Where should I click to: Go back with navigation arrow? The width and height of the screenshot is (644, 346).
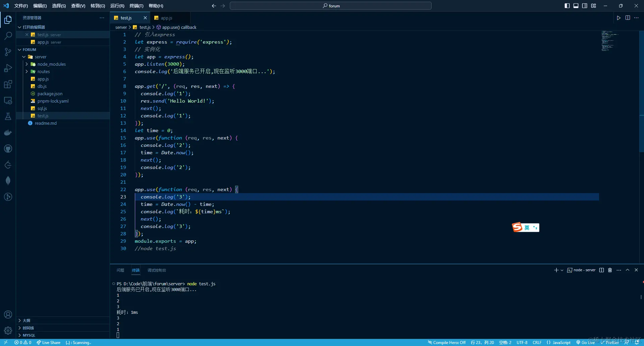(214, 6)
